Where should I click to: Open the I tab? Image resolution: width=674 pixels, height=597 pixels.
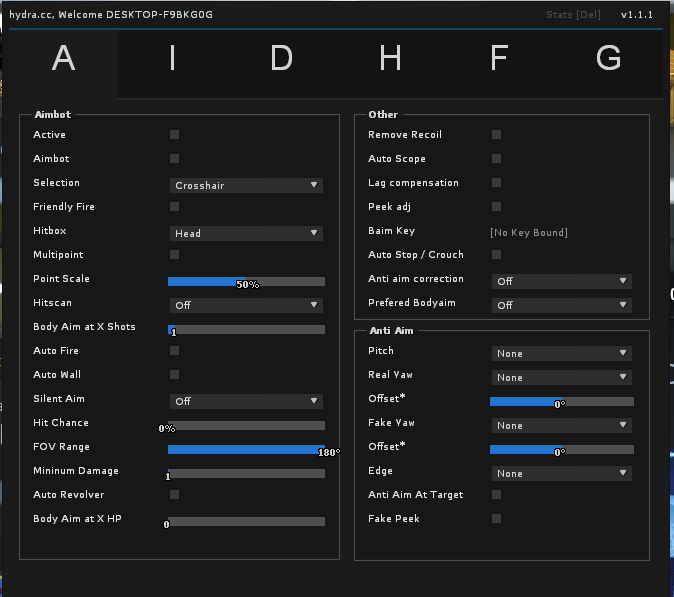[x=172, y=60]
